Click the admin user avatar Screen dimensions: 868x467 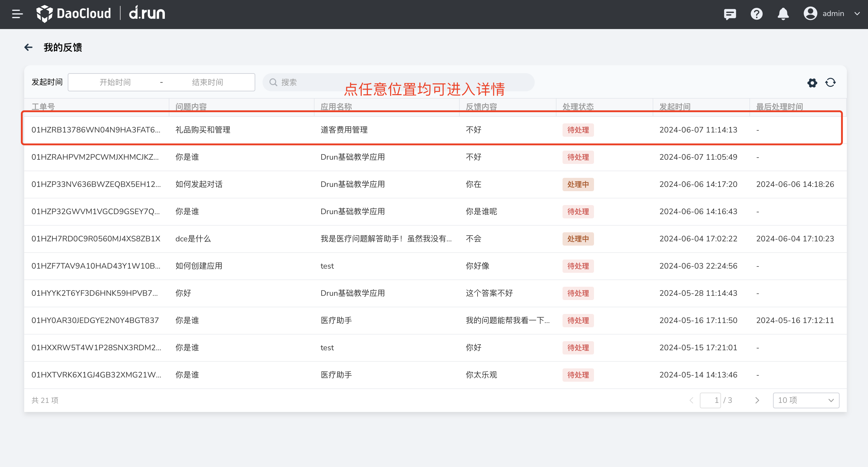coord(810,14)
